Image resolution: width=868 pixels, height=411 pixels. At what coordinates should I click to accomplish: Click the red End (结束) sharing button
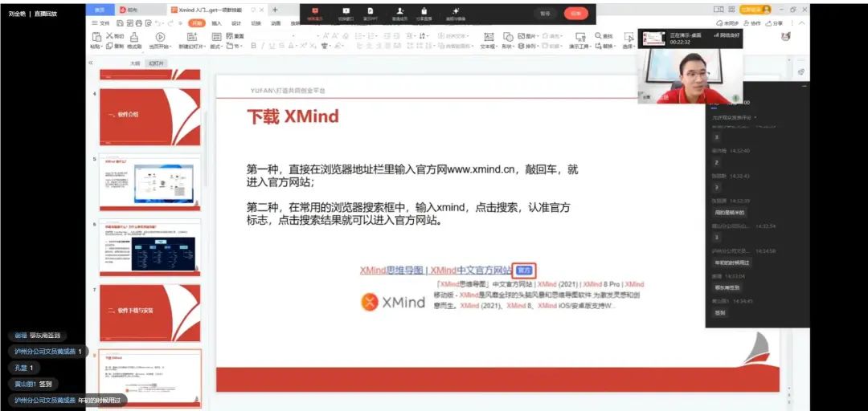coord(575,14)
